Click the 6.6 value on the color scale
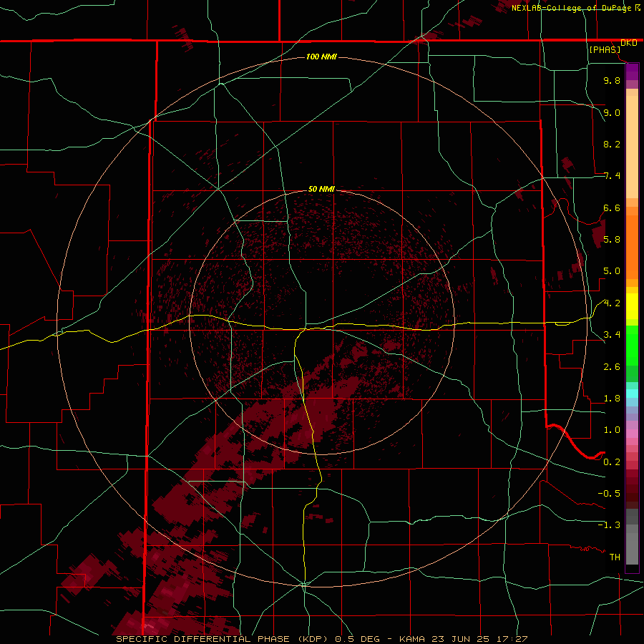This screenshot has width=644, height=644. click(x=612, y=208)
